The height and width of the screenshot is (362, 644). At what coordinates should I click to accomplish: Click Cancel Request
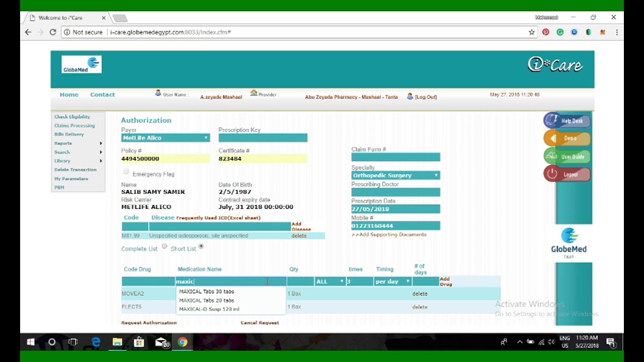pyautogui.click(x=260, y=323)
